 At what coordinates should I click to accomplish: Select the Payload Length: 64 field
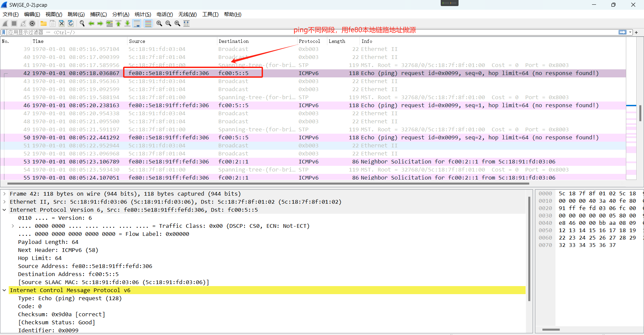pyautogui.click(x=48, y=242)
